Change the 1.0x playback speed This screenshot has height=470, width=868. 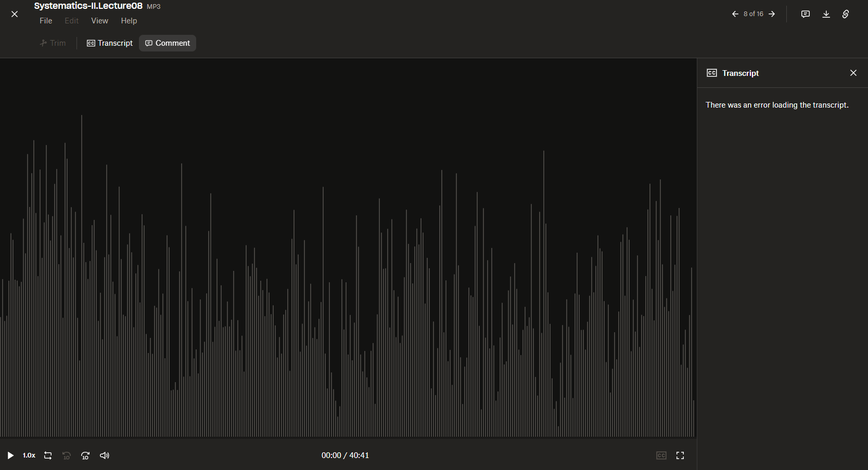coord(29,455)
